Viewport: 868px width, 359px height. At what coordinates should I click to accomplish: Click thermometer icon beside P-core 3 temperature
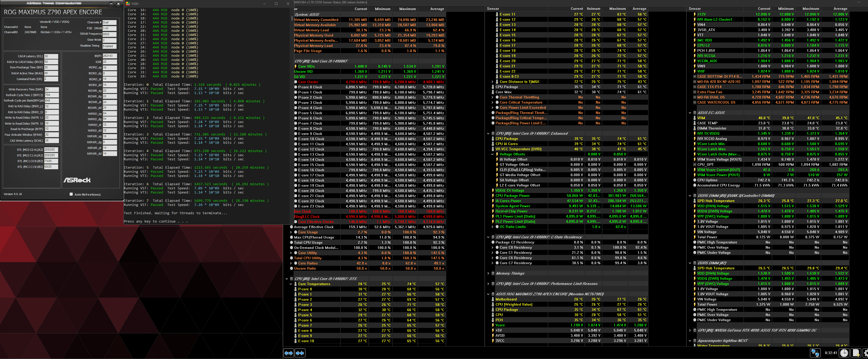coord(296,305)
